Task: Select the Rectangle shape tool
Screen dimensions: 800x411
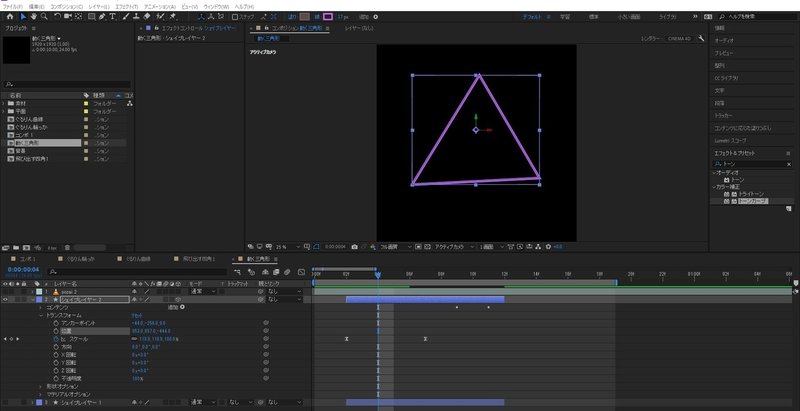Action: click(91, 16)
